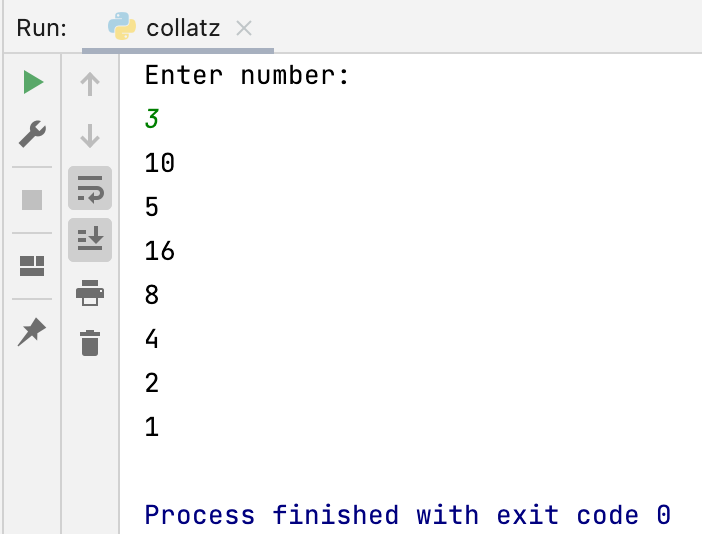Rerun the collatz script with green play button
702x534 pixels.
33,82
